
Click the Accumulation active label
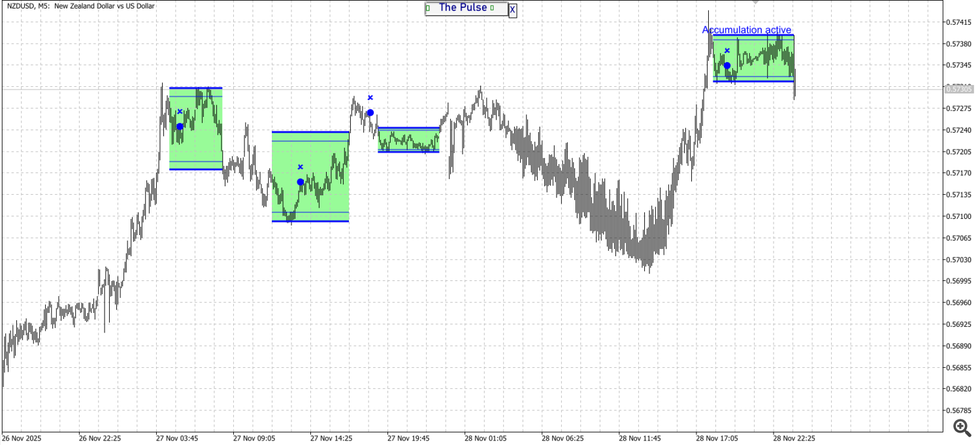pos(747,30)
